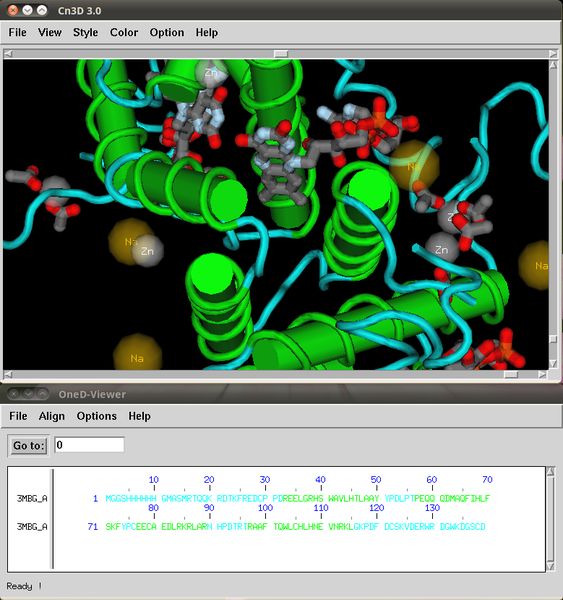Open the Cn3D File menu
Viewport: 563px width, 600px height.
click(x=18, y=33)
